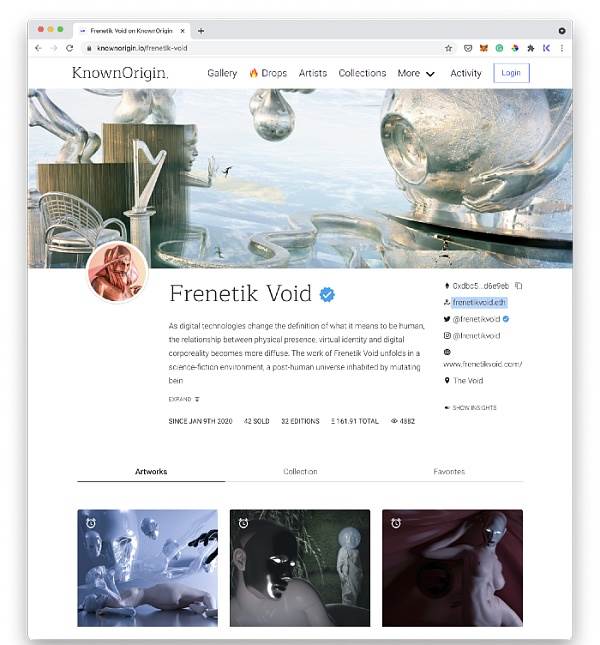Click the Login button
This screenshot has width=600, height=645.
tap(511, 73)
